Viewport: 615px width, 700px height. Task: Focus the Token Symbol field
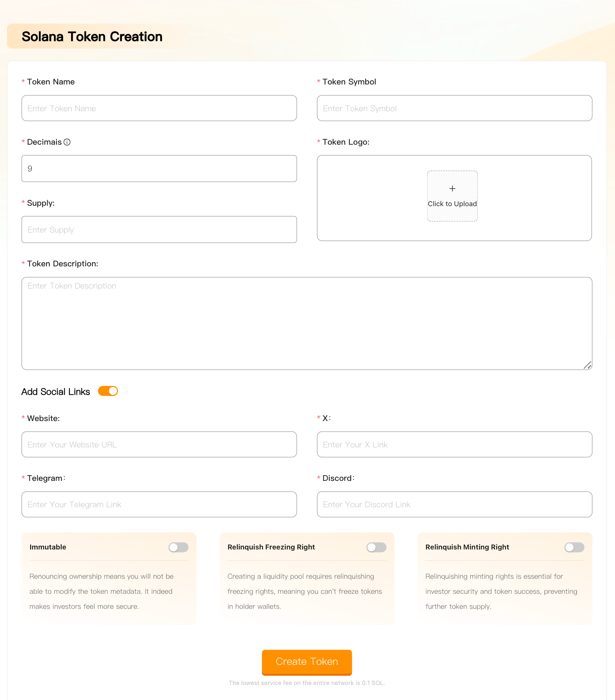(454, 108)
